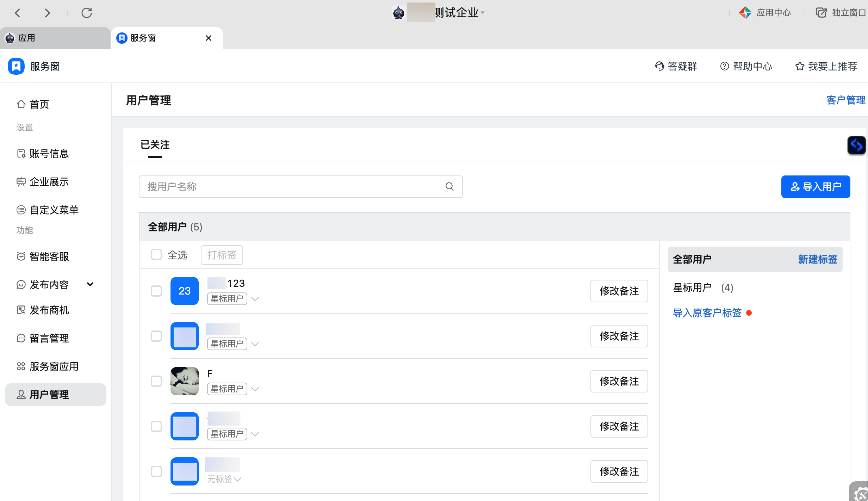Tick the checkbox for user F
868x501 pixels.
point(156,381)
